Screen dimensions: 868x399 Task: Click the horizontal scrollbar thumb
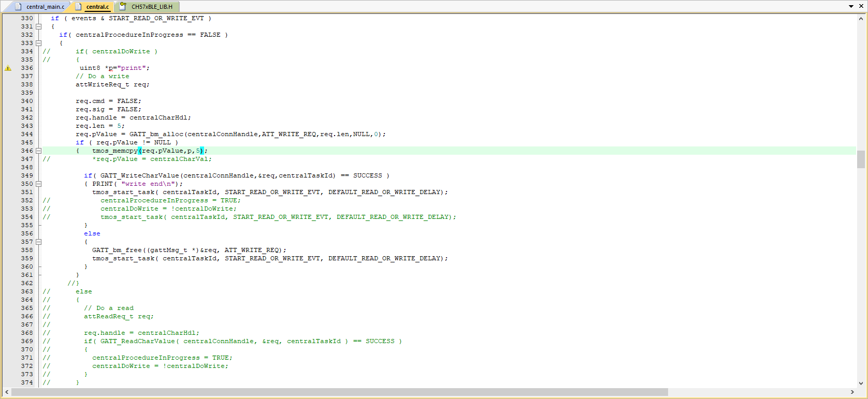tap(340, 392)
